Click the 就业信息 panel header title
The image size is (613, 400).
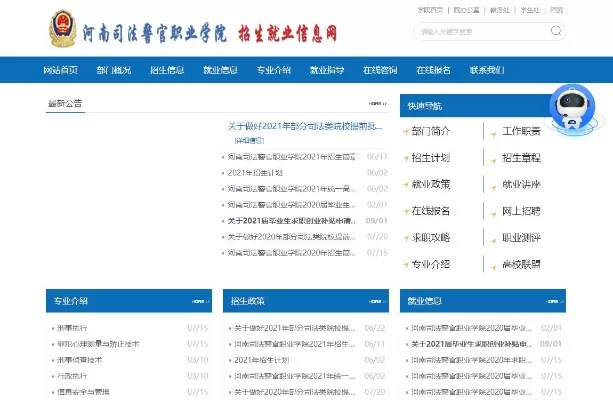[425, 301]
